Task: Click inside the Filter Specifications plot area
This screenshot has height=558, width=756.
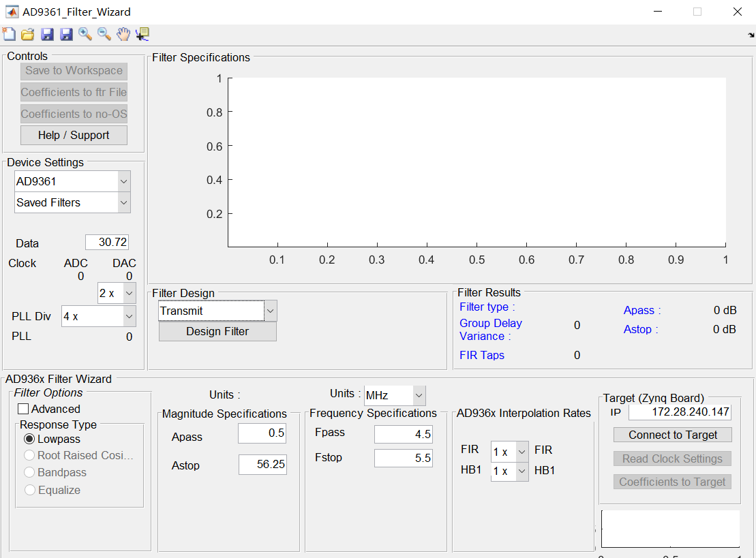Action: click(x=477, y=162)
